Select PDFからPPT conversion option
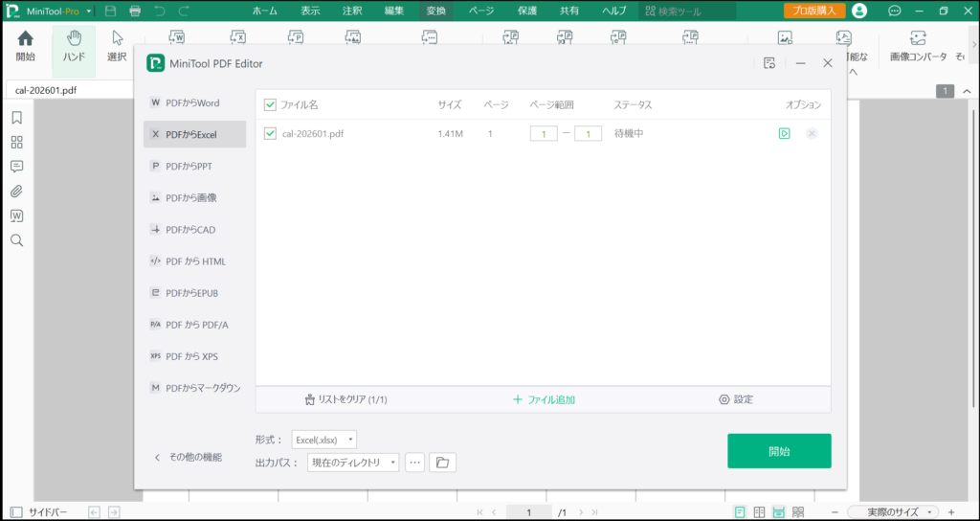The width and height of the screenshot is (980, 521). tap(194, 166)
